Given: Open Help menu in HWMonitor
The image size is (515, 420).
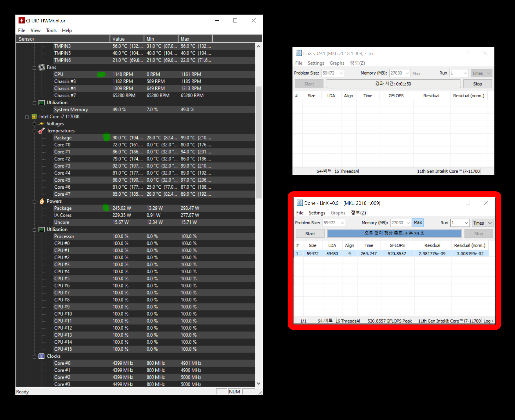Looking at the screenshot, I should 67,30.
